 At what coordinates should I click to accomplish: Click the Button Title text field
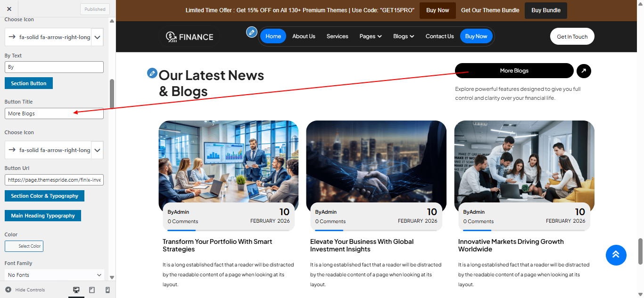click(54, 113)
